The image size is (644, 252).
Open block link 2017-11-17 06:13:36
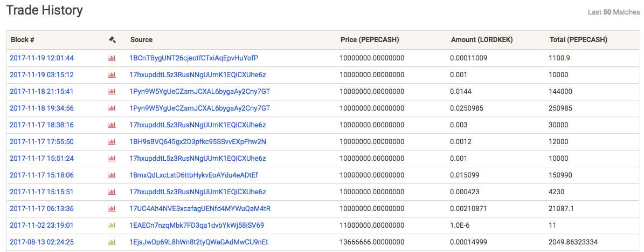[42, 209]
